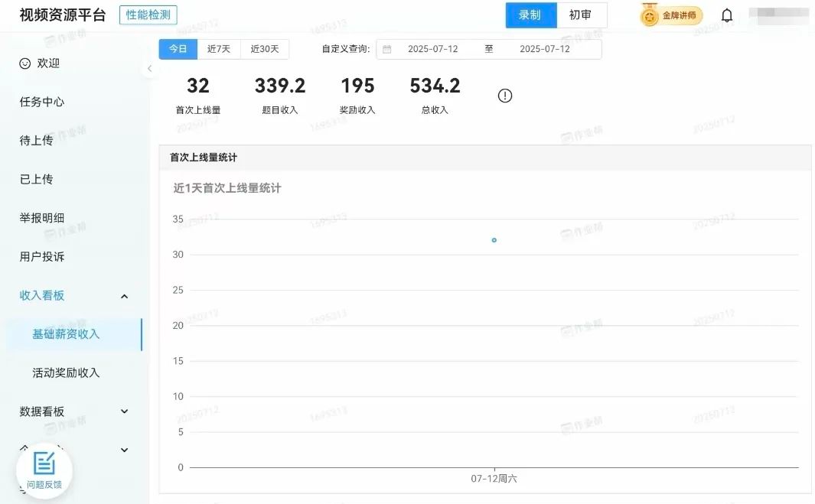Collapse the sidebar using the arrow handle
Viewport: 815px width, 504px height.
pyautogui.click(x=149, y=69)
